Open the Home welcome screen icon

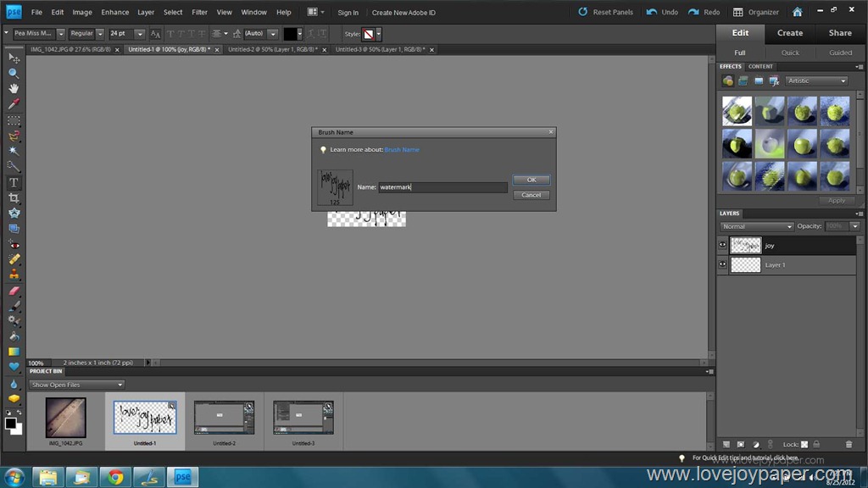[797, 12]
